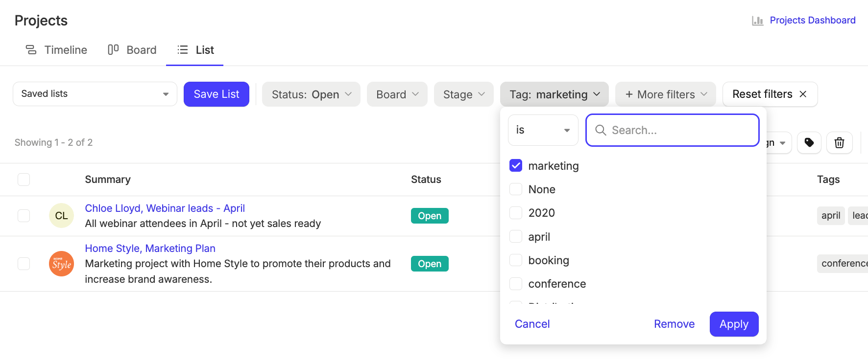Click the trash delete icon
The height and width of the screenshot is (363, 868).
[x=840, y=143]
